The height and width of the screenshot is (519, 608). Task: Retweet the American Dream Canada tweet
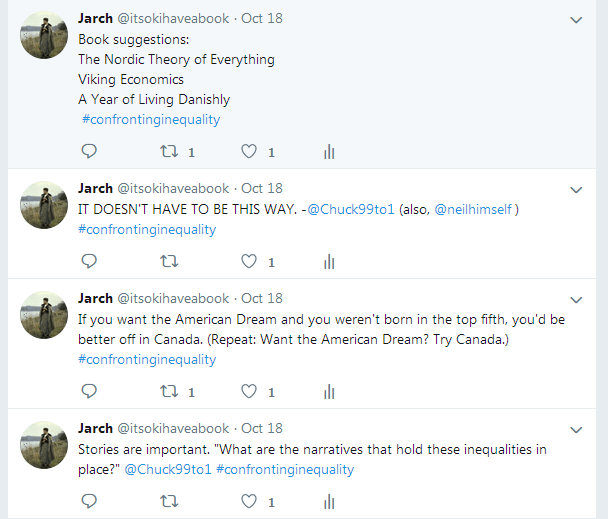coord(169,391)
